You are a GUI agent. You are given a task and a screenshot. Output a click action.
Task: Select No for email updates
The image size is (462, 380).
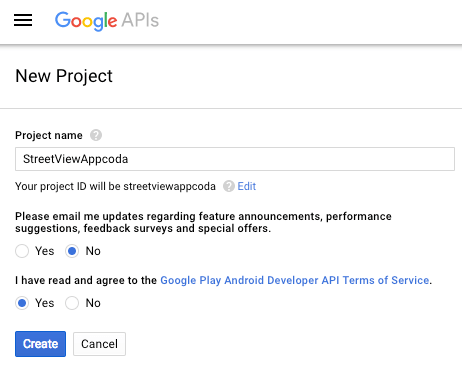click(x=72, y=251)
